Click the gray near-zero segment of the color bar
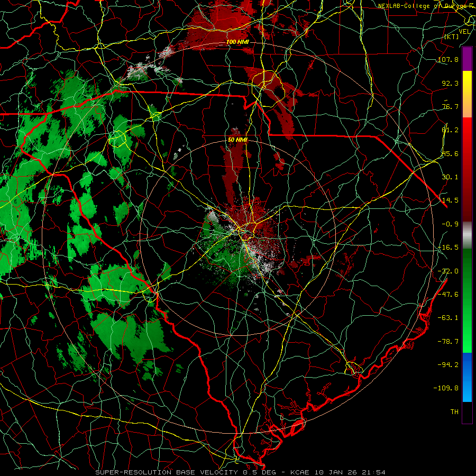Screen dimensions: 476x476 (x=467, y=235)
